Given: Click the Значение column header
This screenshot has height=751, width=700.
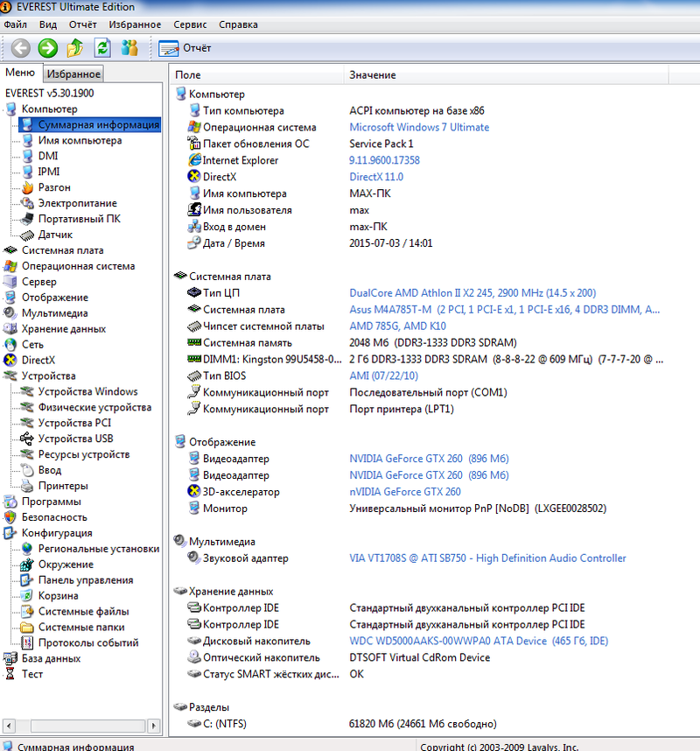Looking at the screenshot, I should tap(506, 75).
